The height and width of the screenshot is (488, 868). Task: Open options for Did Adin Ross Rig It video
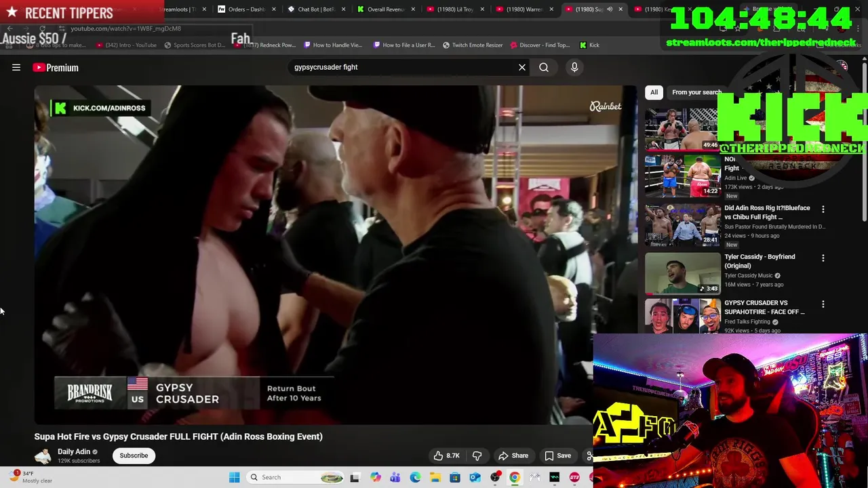pyautogui.click(x=823, y=209)
